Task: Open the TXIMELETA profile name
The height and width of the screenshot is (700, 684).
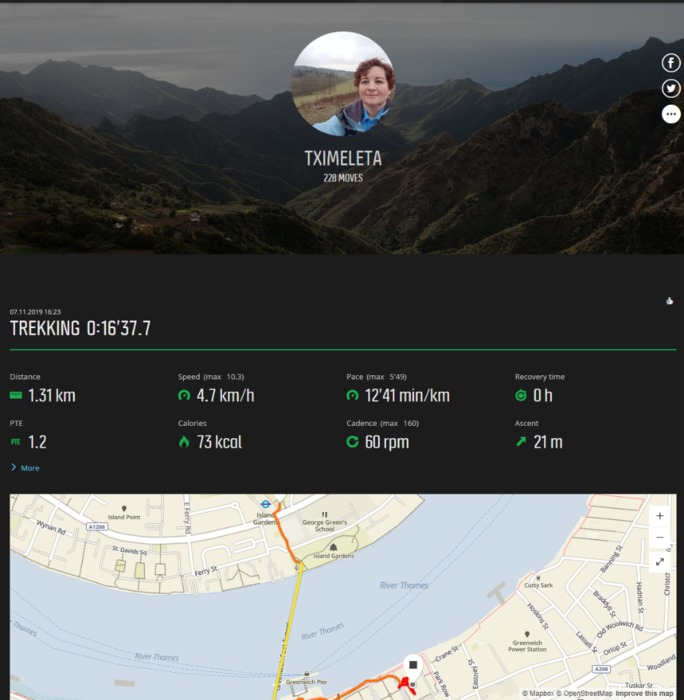Action: (x=343, y=158)
